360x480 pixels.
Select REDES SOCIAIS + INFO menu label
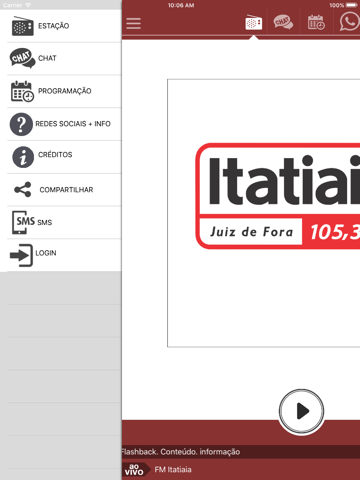tap(73, 124)
